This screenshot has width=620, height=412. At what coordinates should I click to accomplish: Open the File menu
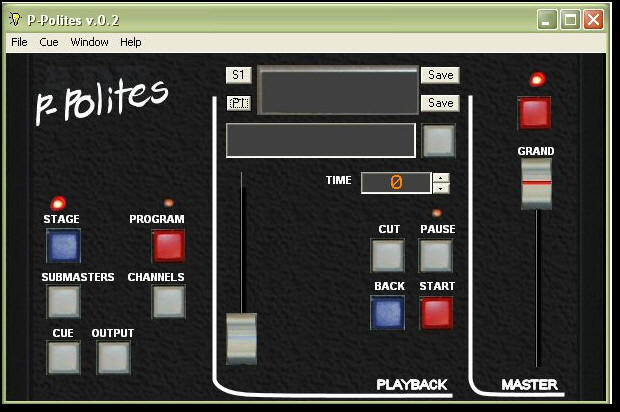pos(19,42)
